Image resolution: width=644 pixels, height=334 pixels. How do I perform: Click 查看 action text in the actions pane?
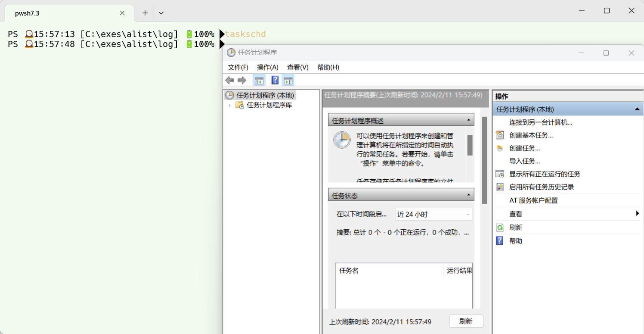point(516,214)
